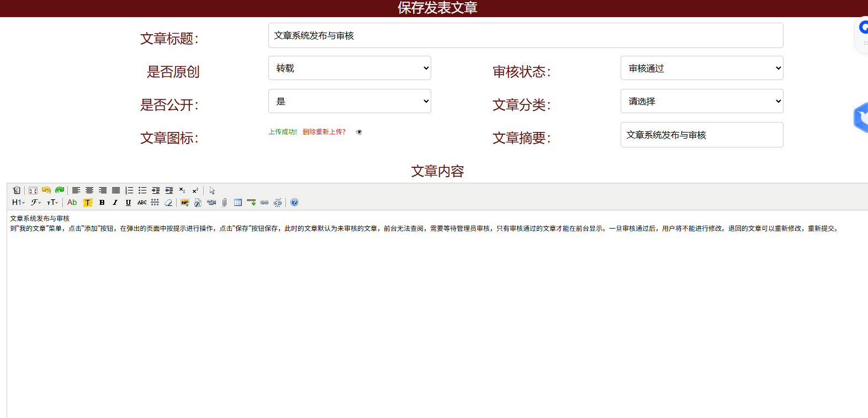The width and height of the screenshot is (868, 418).
Task: Open the 文章分类 dropdown showing 请选择
Action: [701, 101]
